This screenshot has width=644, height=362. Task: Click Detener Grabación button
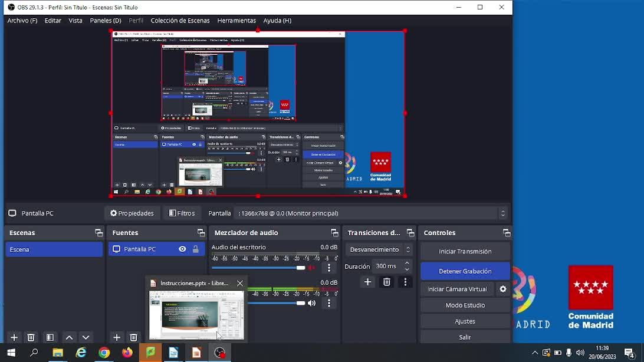click(x=465, y=271)
